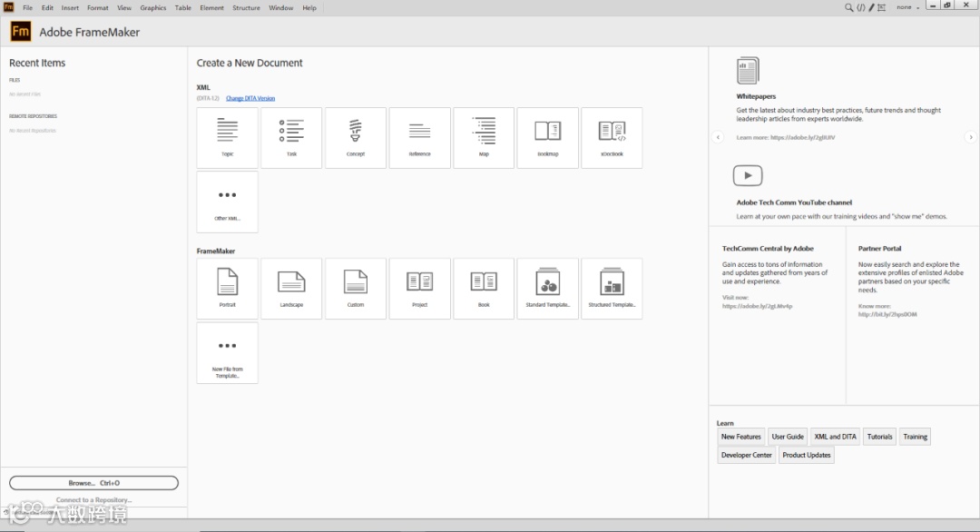Click the Adobe FrameMaker Fm logo
Image resolution: width=980 pixels, height=532 pixels.
pyautogui.click(x=21, y=31)
